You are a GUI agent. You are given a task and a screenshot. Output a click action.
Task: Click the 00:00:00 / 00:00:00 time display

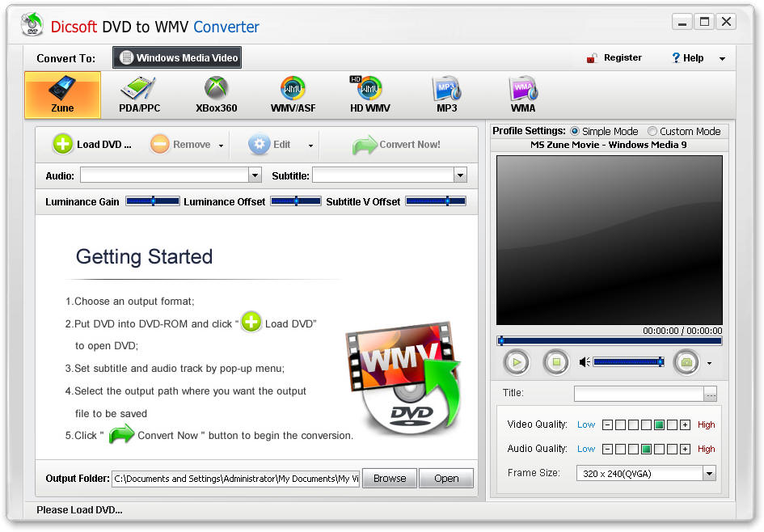tap(682, 331)
